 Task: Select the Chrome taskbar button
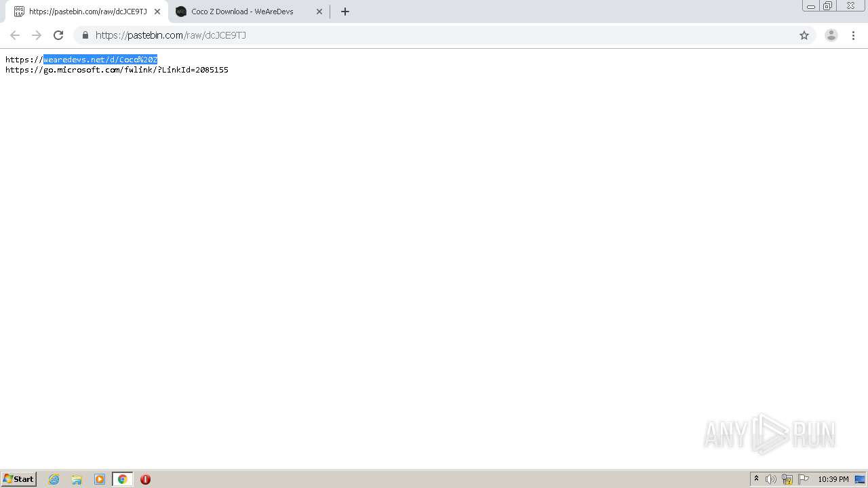(x=122, y=479)
